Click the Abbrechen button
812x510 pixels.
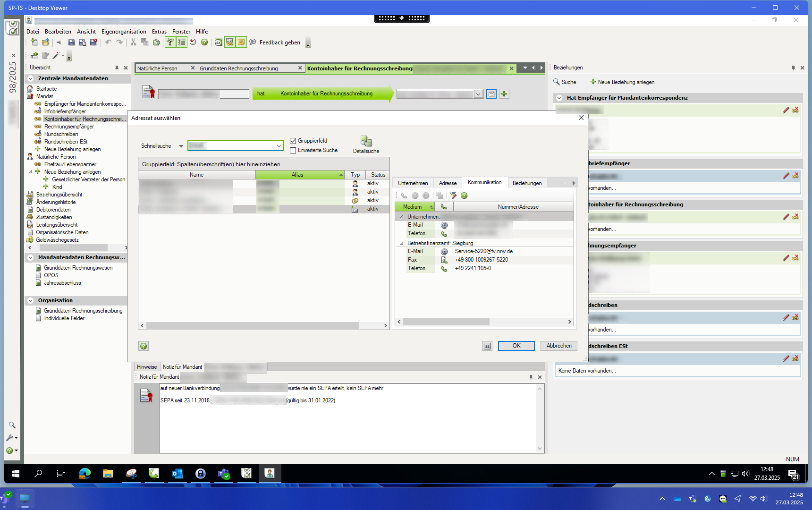[558, 346]
